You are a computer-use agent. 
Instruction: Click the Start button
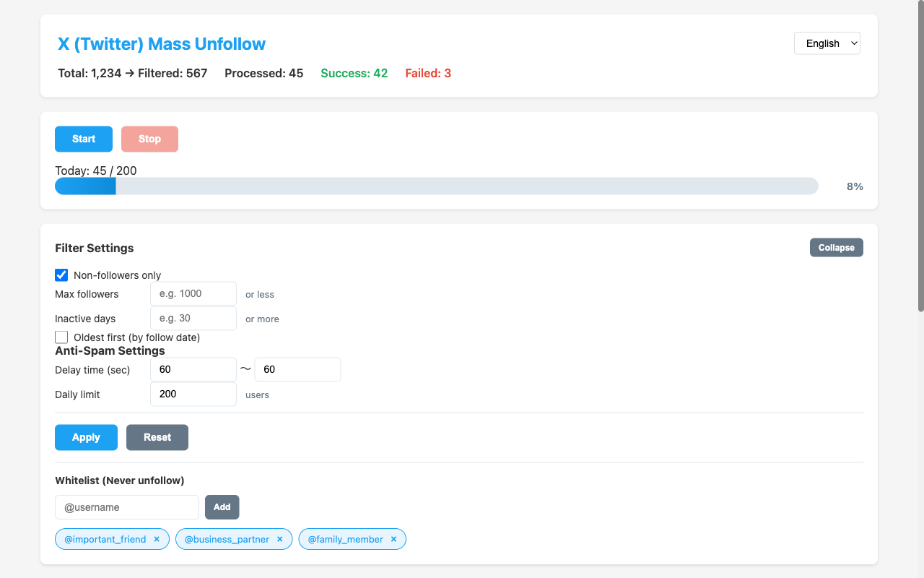click(84, 139)
